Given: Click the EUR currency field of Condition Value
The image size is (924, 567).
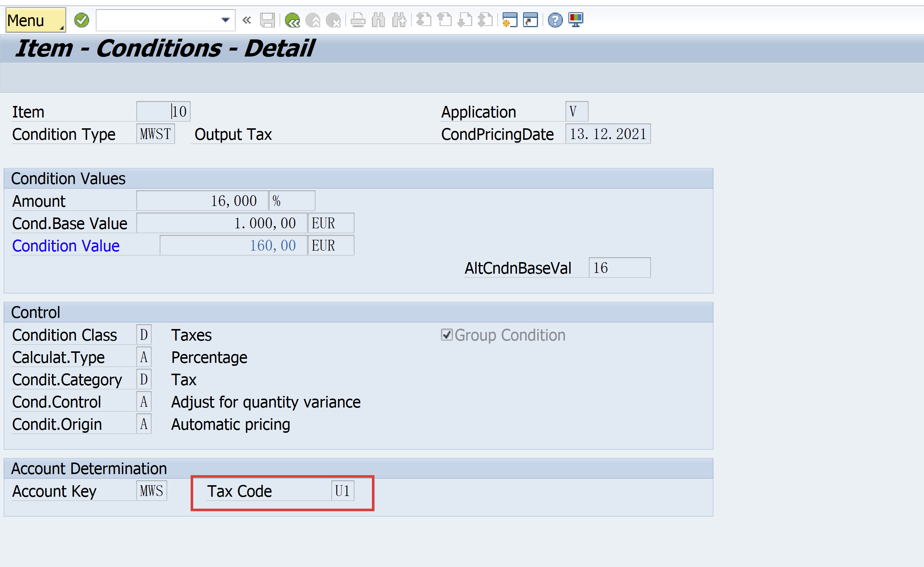Looking at the screenshot, I should click(x=331, y=245).
